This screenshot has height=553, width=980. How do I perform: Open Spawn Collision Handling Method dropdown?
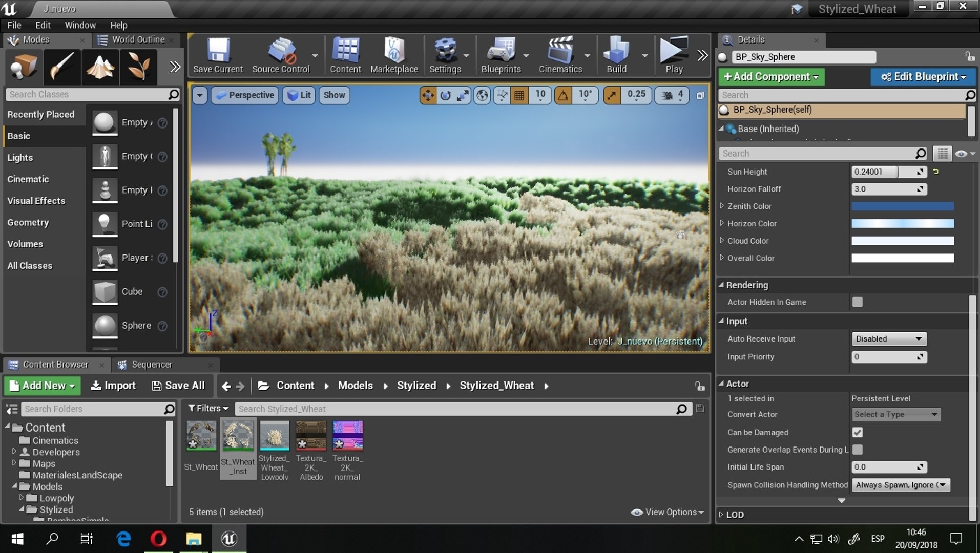click(x=901, y=485)
